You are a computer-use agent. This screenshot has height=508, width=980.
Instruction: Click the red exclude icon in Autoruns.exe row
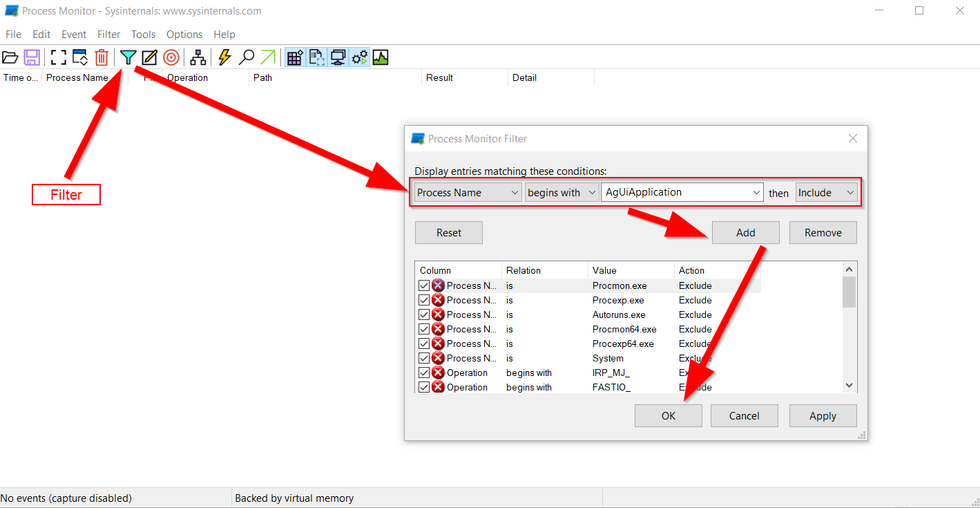pyautogui.click(x=438, y=314)
